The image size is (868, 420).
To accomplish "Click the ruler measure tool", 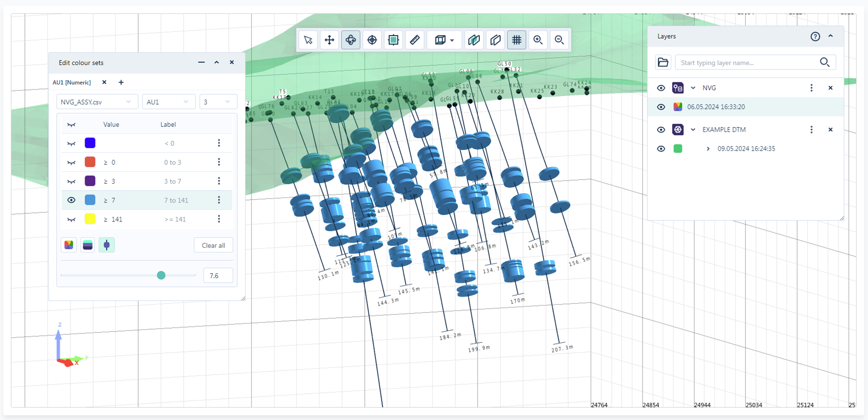I will [414, 40].
